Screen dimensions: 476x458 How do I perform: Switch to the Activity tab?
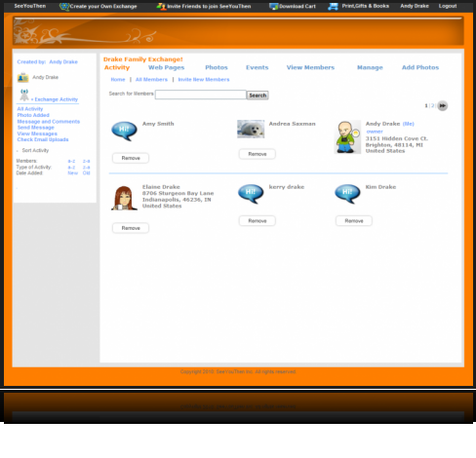pos(117,67)
